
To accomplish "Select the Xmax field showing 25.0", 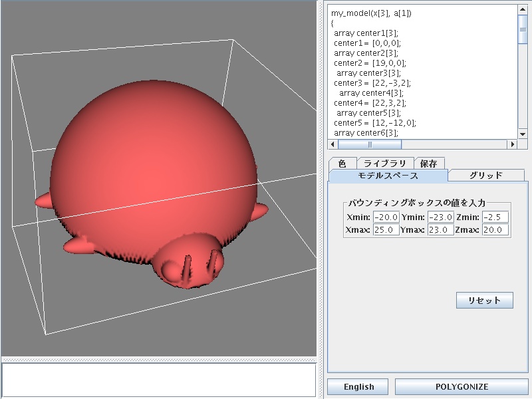I will (386, 230).
